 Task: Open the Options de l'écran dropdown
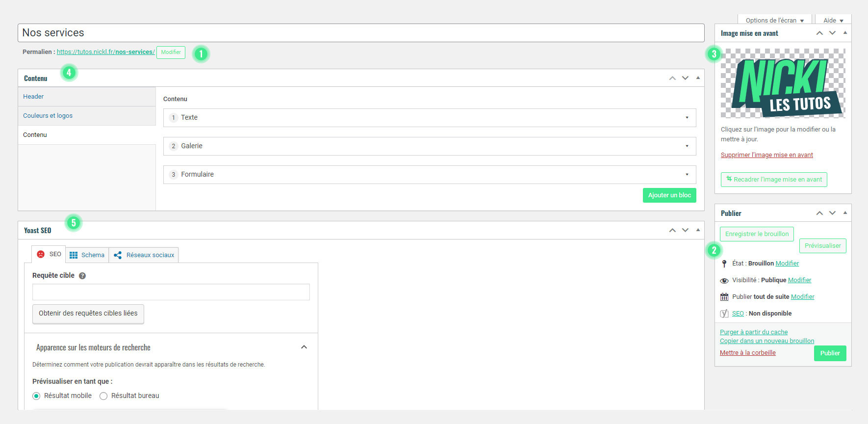tap(774, 20)
